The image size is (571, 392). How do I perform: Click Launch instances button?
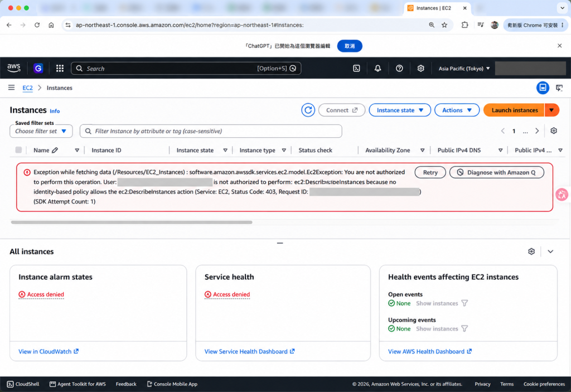tap(514, 110)
